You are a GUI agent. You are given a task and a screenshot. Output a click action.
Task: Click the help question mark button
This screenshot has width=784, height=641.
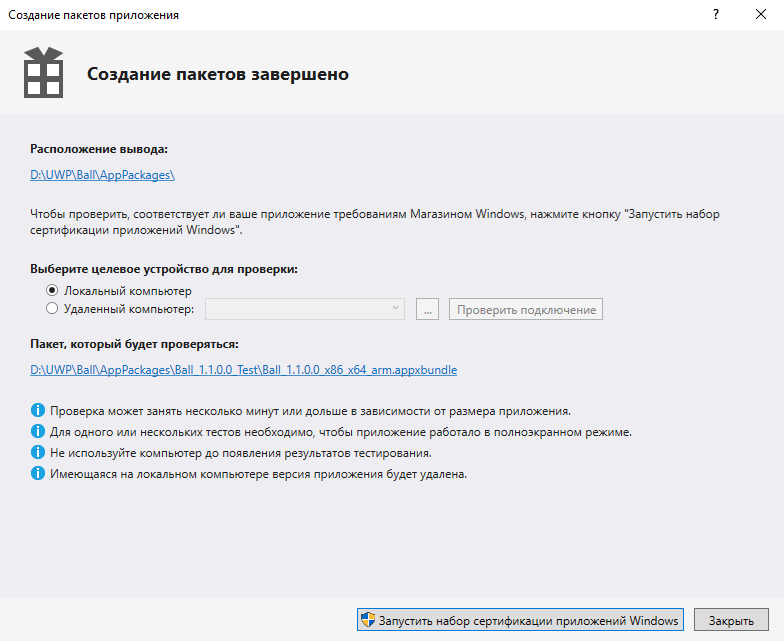pos(716,14)
